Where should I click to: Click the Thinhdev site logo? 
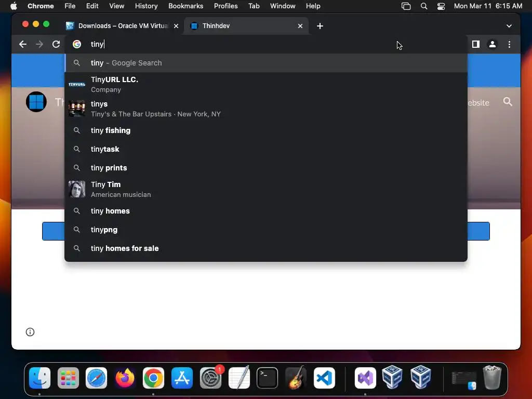point(36,102)
